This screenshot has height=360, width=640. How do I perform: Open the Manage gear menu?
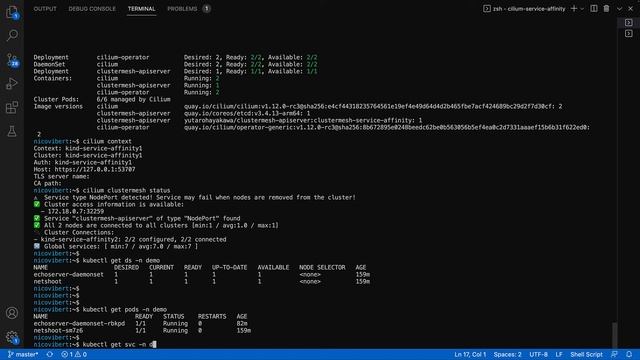12,337
